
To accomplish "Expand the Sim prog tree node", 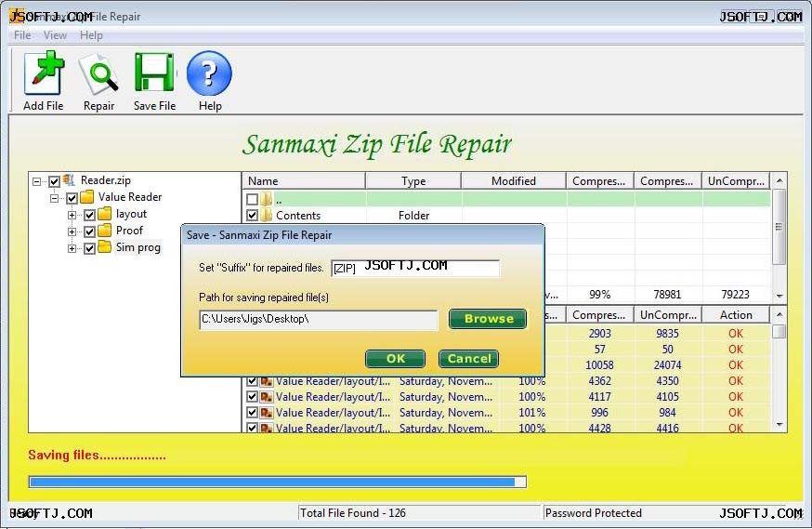I will pos(72,248).
